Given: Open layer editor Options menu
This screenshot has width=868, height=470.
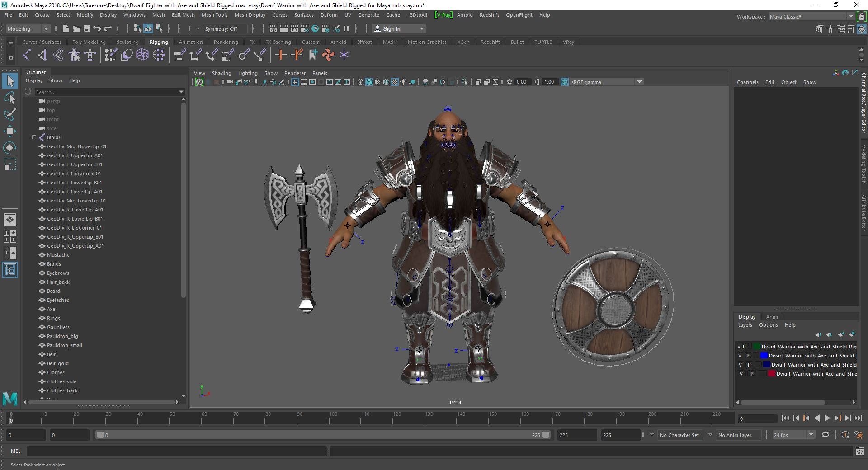Looking at the screenshot, I should click(x=769, y=325).
